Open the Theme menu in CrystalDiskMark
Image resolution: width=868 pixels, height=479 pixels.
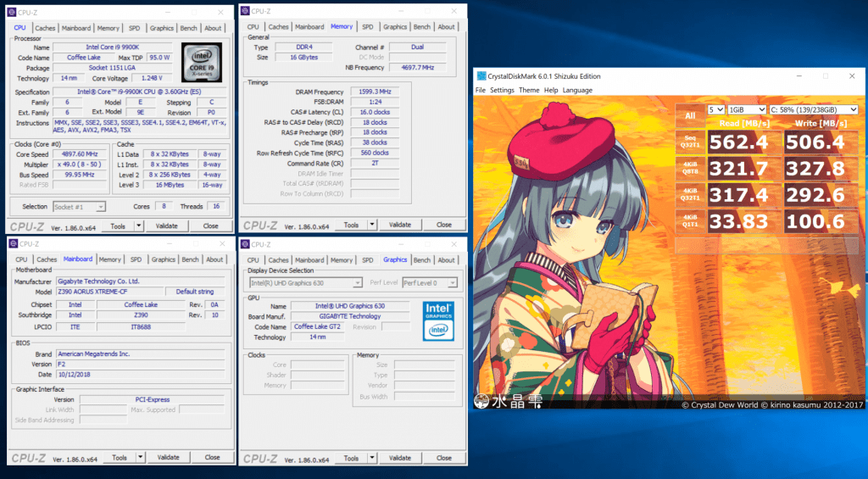pyautogui.click(x=529, y=90)
